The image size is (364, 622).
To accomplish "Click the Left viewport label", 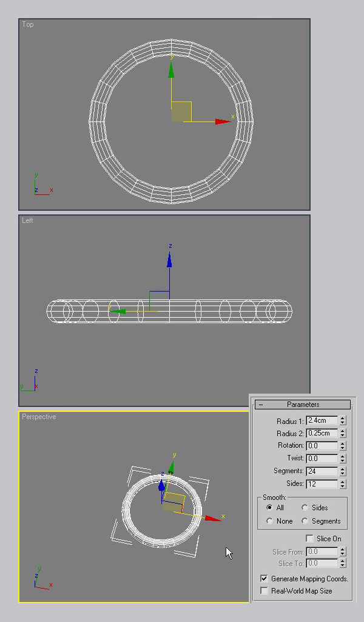I will [28, 220].
